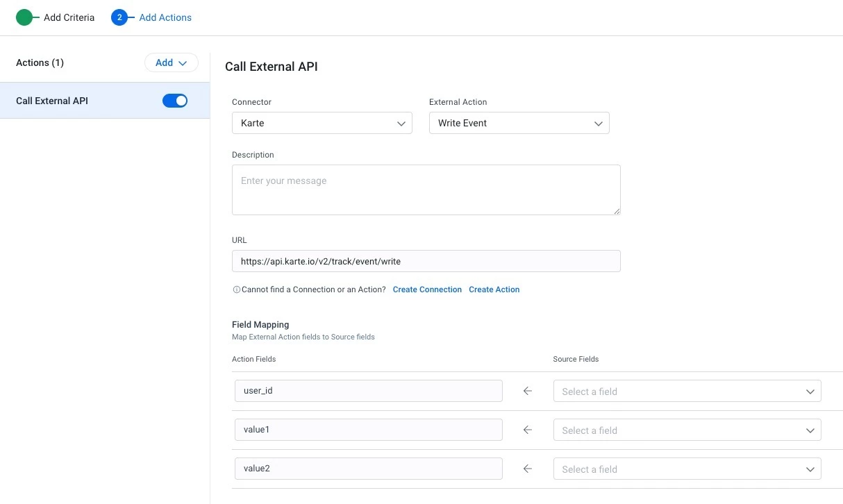Viewport: 843px width, 504px height.
Task: Open the External Action dropdown showing Write Event
Action: pyautogui.click(x=519, y=123)
